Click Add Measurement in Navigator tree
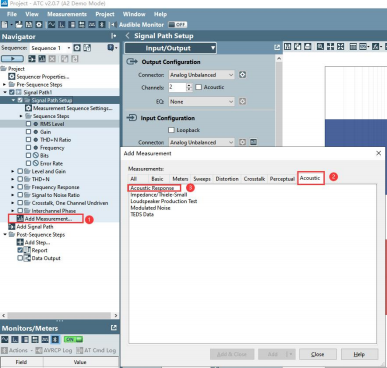Viewport: 387px width, 368px height. [x=48, y=219]
